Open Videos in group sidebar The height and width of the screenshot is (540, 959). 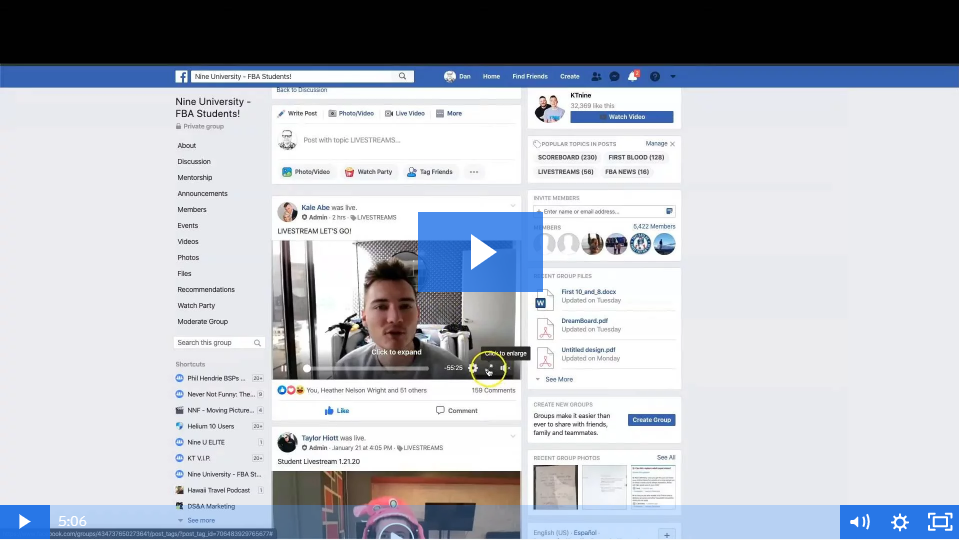[x=188, y=242]
